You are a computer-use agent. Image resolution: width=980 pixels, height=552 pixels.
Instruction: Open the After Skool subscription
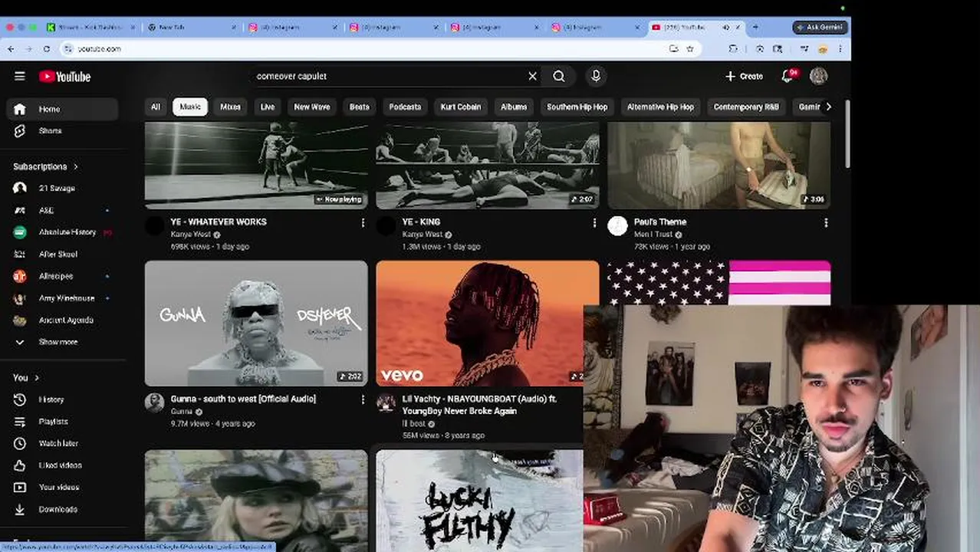point(63,254)
